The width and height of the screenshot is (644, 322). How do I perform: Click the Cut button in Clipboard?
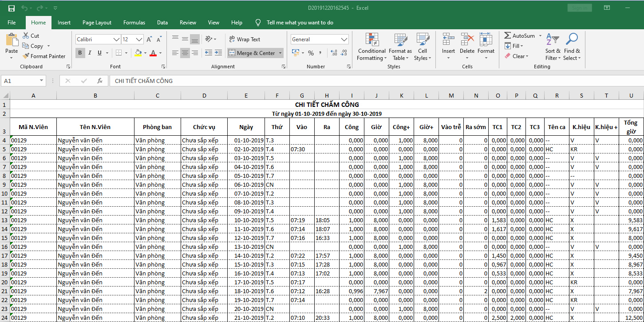pyautogui.click(x=31, y=36)
